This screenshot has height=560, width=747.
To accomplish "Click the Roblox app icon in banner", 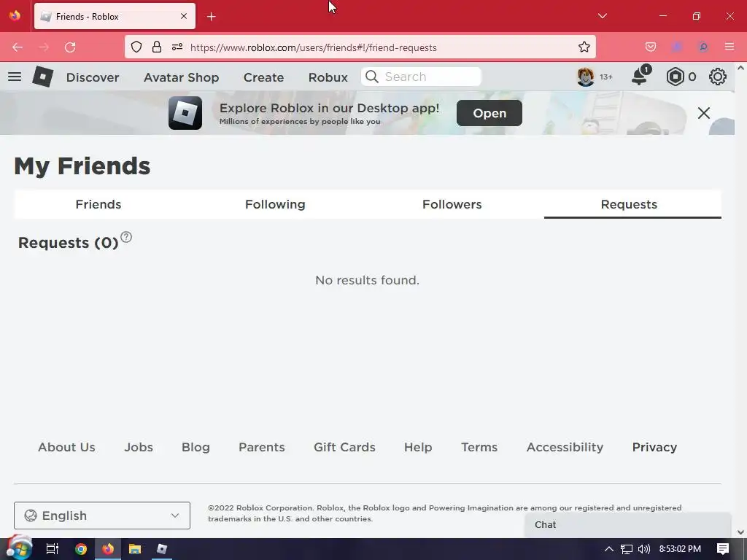I will click(x=185, y=113).
